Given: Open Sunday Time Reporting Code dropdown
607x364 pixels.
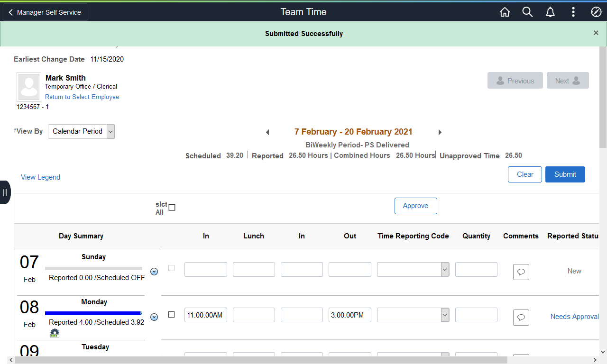Looking at the screenshot, I should [x=413, y=270].
